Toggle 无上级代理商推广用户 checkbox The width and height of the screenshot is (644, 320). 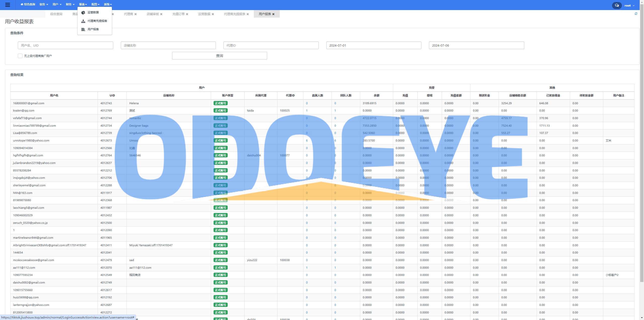click(19, 56)
